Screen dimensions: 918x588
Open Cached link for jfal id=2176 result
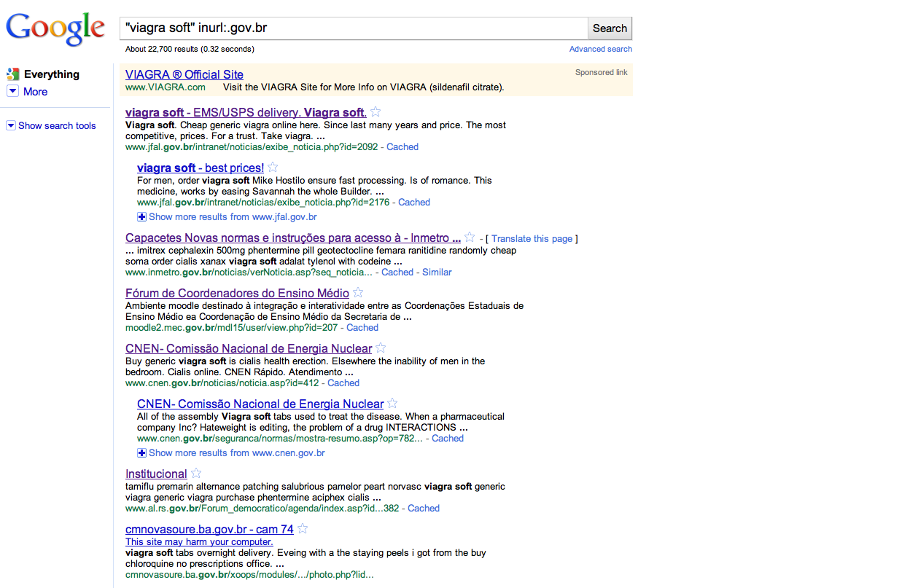[414, 202]
